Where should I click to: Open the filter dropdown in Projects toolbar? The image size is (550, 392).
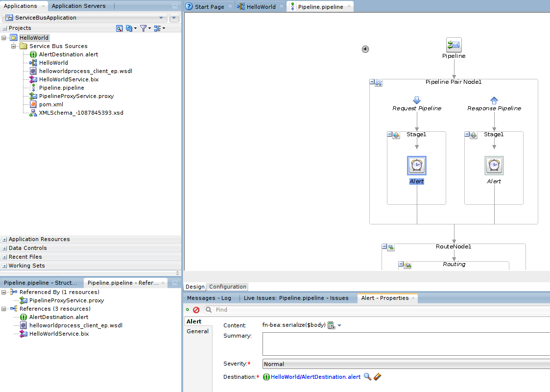[144, 28]
